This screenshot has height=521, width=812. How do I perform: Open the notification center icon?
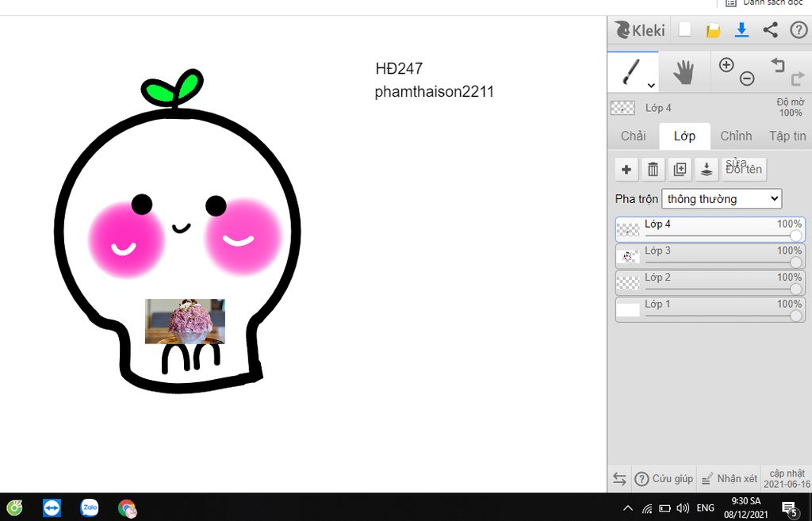click(789, 509)
